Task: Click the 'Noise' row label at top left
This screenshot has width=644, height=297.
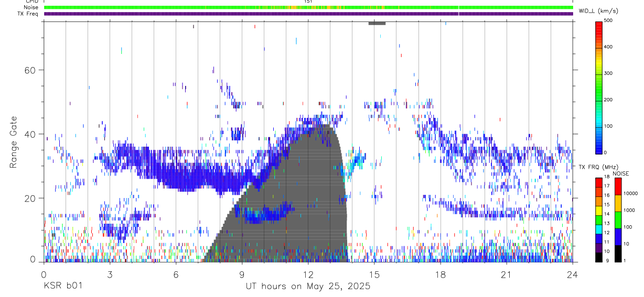Action: (32, 7)
